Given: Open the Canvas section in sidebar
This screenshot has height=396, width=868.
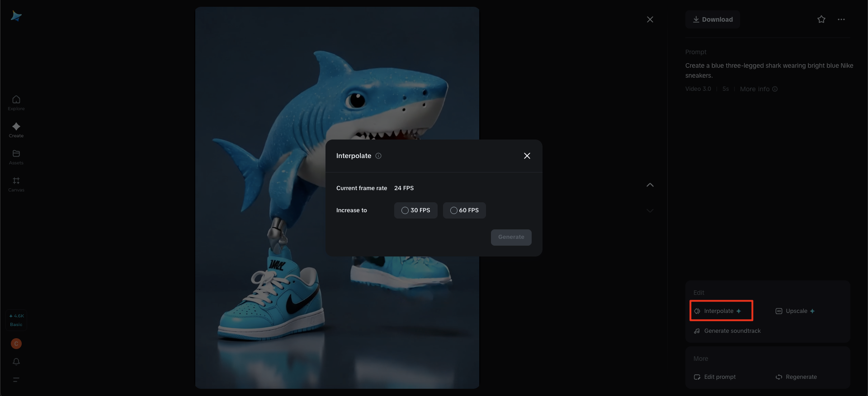Looking at the screenshot, I should click(x=16, y=184).
